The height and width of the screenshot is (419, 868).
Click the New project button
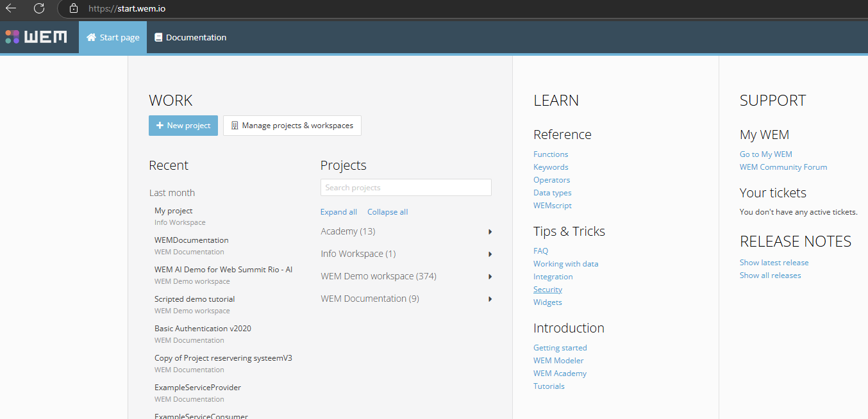(x=183, y=126)
